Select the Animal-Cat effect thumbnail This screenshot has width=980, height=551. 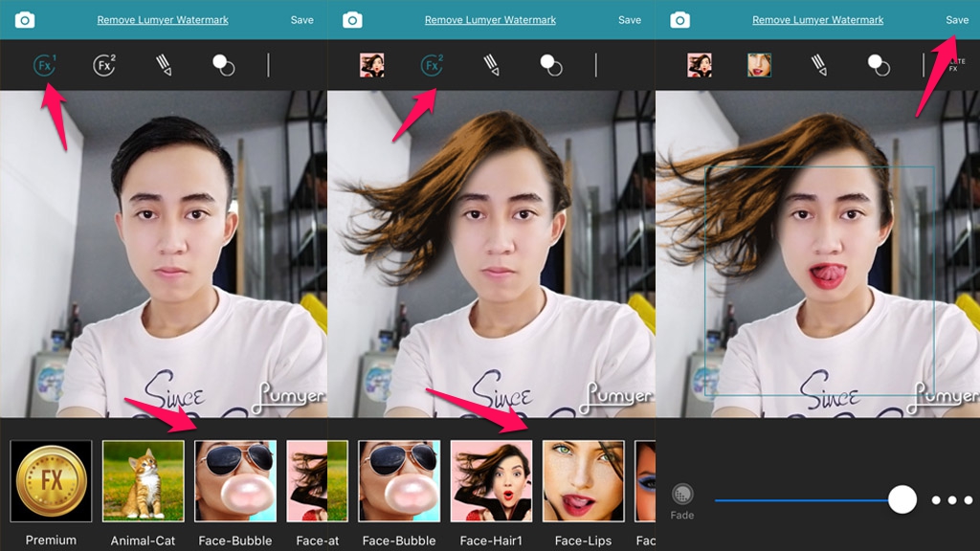click(143, 481)
